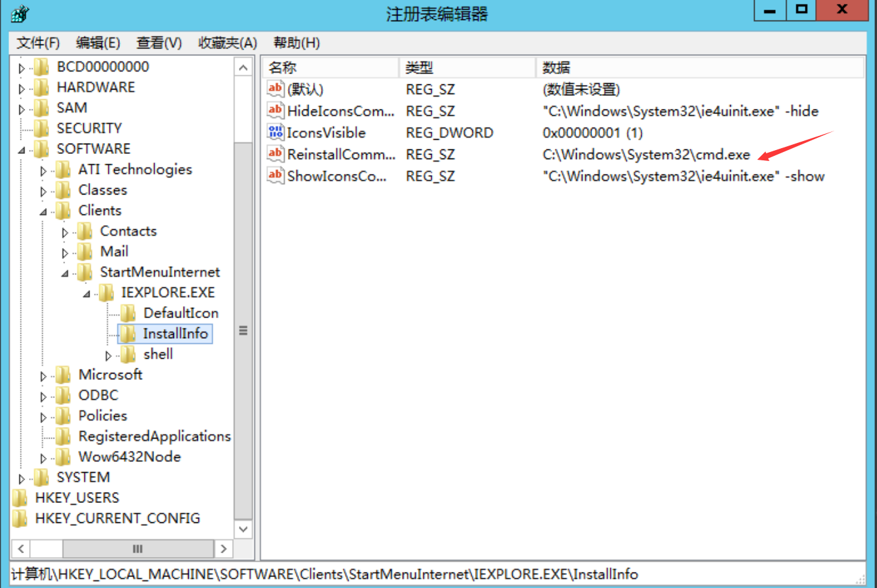Expand the Microsoft key
The image size is (877, 588).
pos(43,376)
